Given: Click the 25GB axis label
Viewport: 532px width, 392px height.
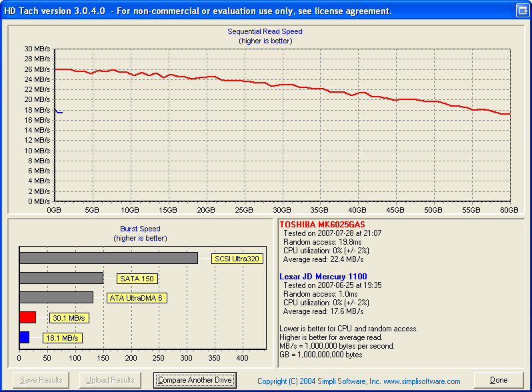Looking at the screenshot, I should 244,210.
